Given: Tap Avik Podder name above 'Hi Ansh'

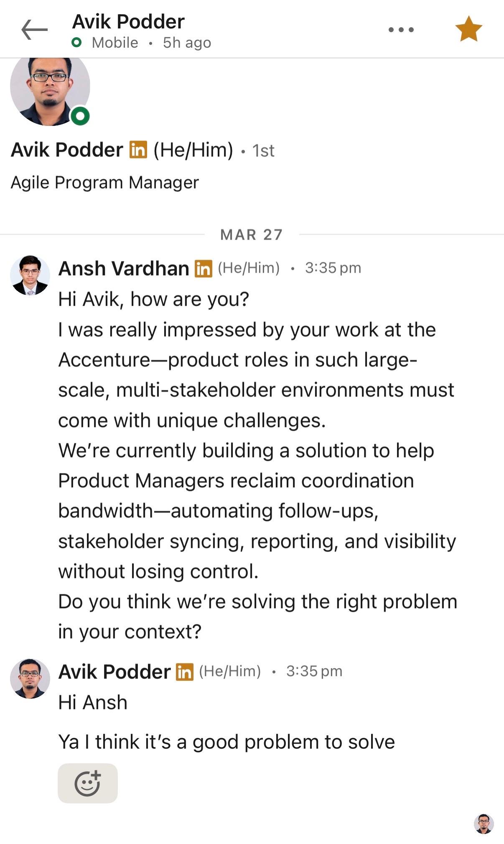Looking at the screenshot, I should [114, 672].
